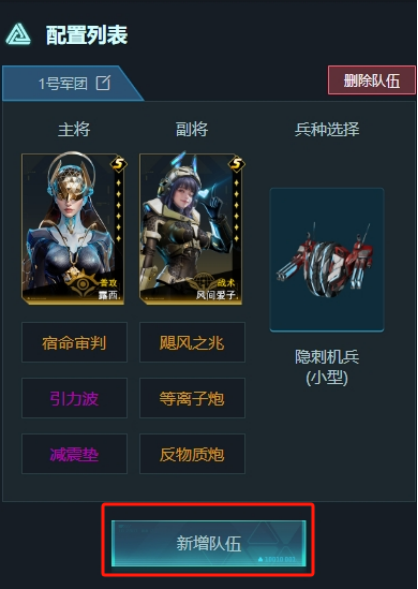Select the 隐刺机兵 troop type image
This screenshot has width=418, height=589.
coord(327,260)
